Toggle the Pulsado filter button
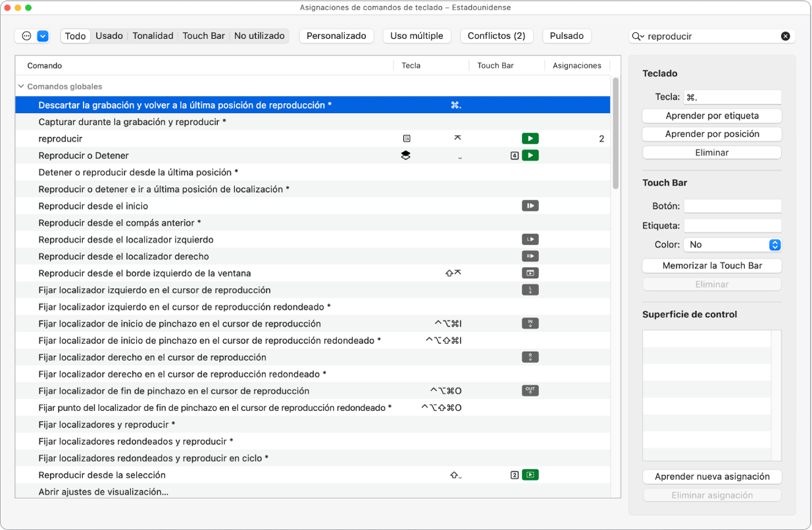The height and width of the screenshot is (530, 812). (567, 36)
